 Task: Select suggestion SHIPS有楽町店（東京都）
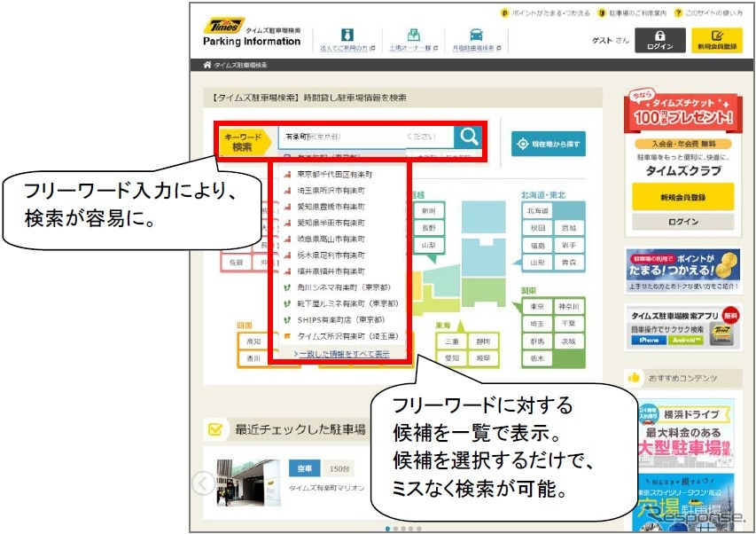tap(340, 320)
